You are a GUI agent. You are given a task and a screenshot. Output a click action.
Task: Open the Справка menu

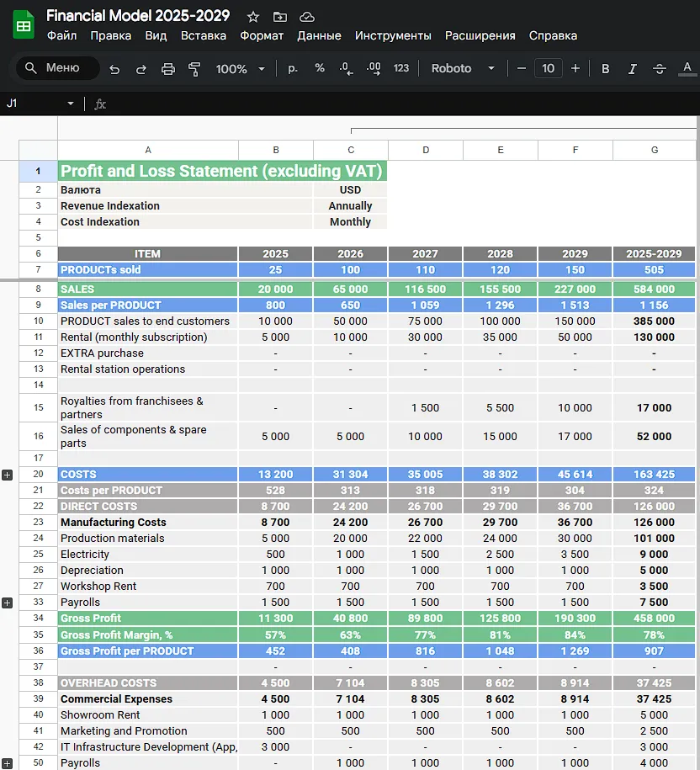pos(553,36)
